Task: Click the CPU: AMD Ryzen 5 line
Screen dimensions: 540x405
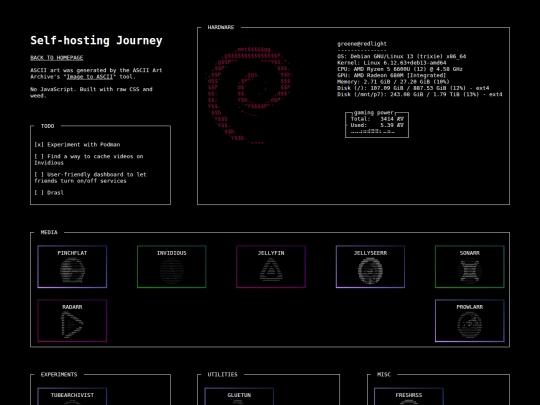Action: (x=400, y=69)
